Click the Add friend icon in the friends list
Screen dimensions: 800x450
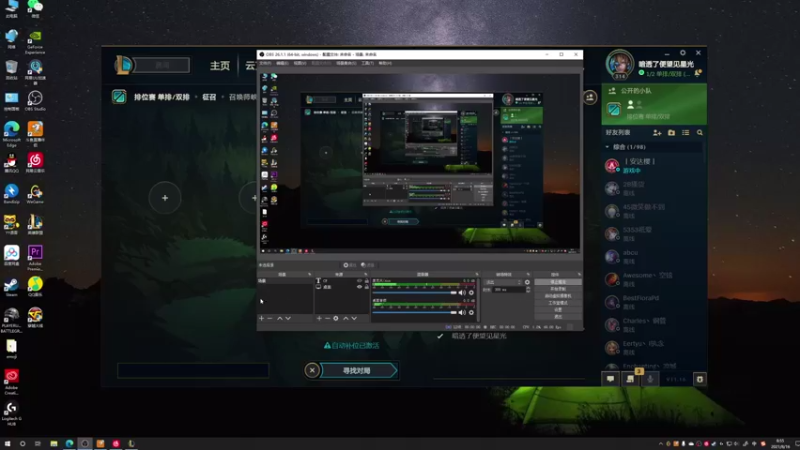click(x=657, y=133)
